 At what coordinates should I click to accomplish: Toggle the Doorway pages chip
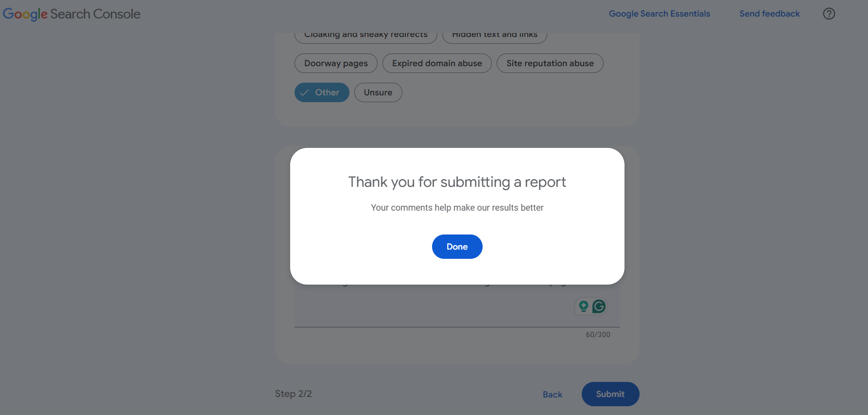tap(336, 63)
